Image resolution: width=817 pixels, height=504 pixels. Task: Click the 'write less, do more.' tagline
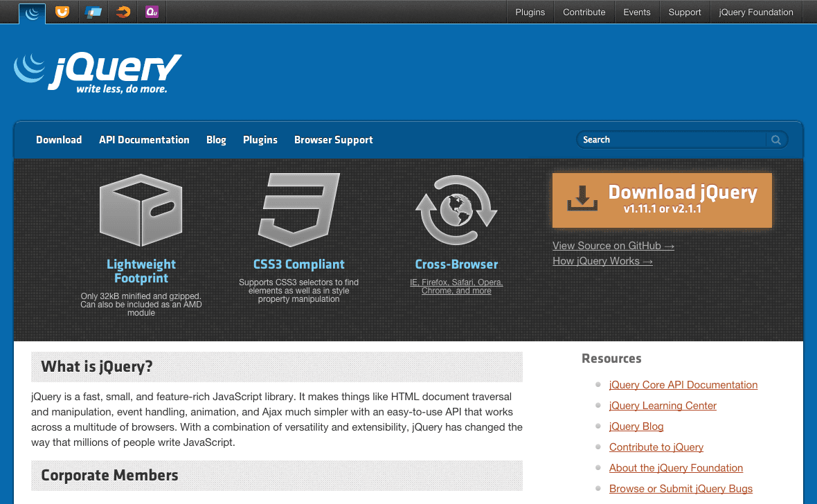[x=122, y=89]
